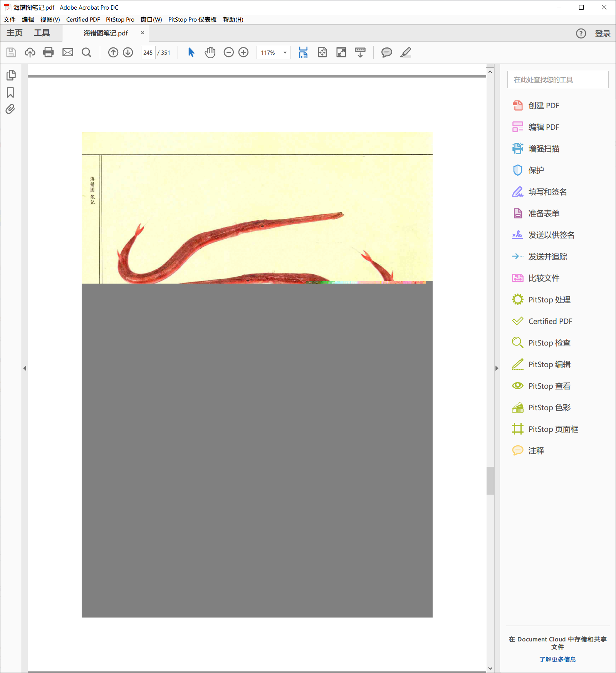Open the 创建 PDF tool
Image resolution: width=616 pixels, height=673 pixels.
click(536, 106)
